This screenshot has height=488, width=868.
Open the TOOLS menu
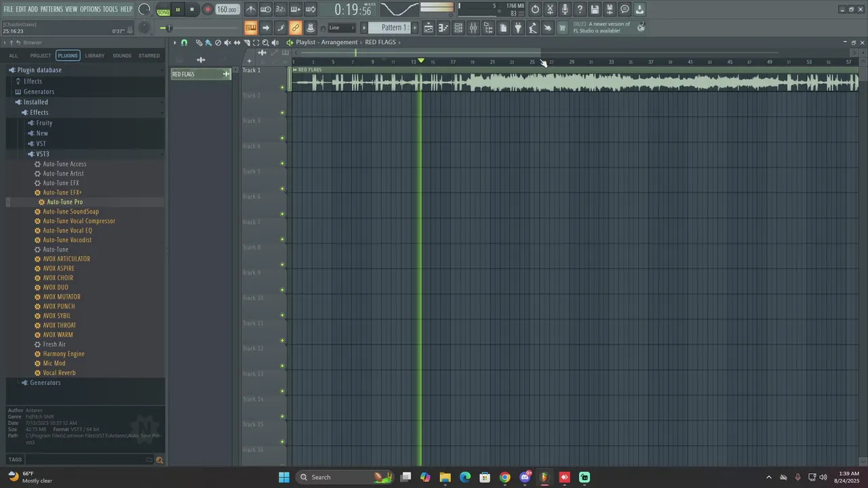pos(110,9)
